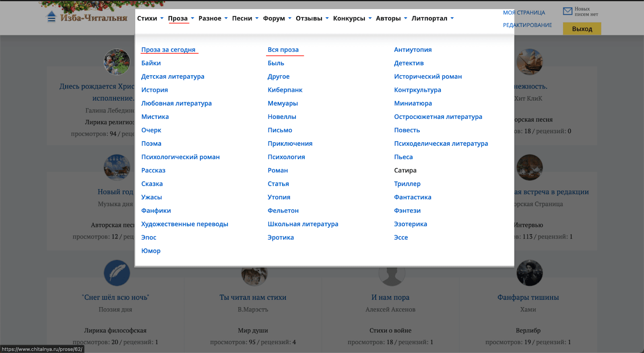Choose Остросюжетная литература
This screenshot has width=644, height=353.
(x=438, y=117)
